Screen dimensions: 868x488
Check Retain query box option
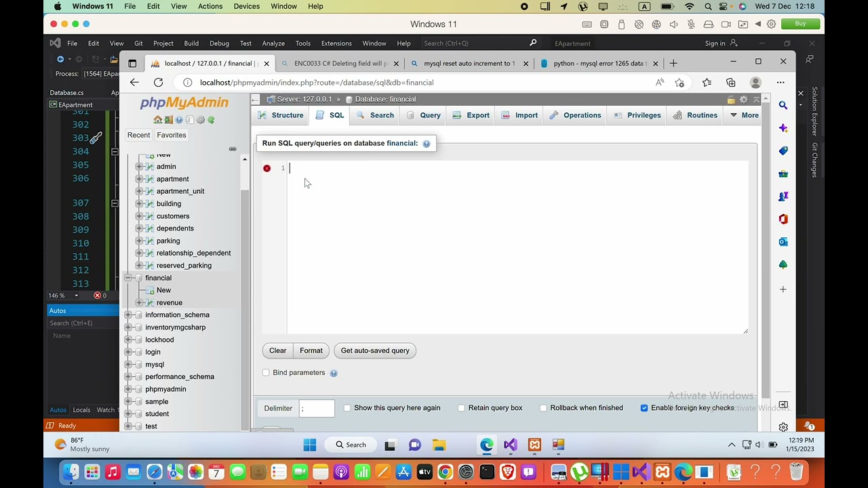pos(462,408)
